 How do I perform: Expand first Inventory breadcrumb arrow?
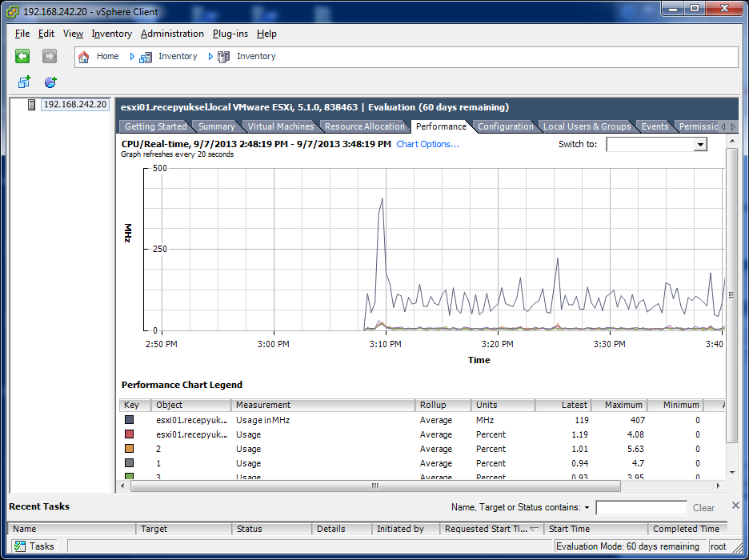[132, 57]
